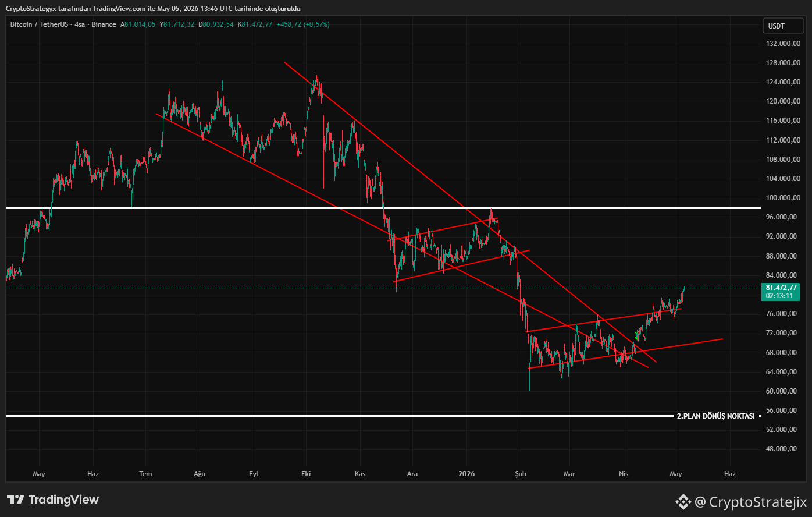The image size is (812, 517).
Task: Click the Haz label at time axis right end
Action: click(x=730, y=474)
